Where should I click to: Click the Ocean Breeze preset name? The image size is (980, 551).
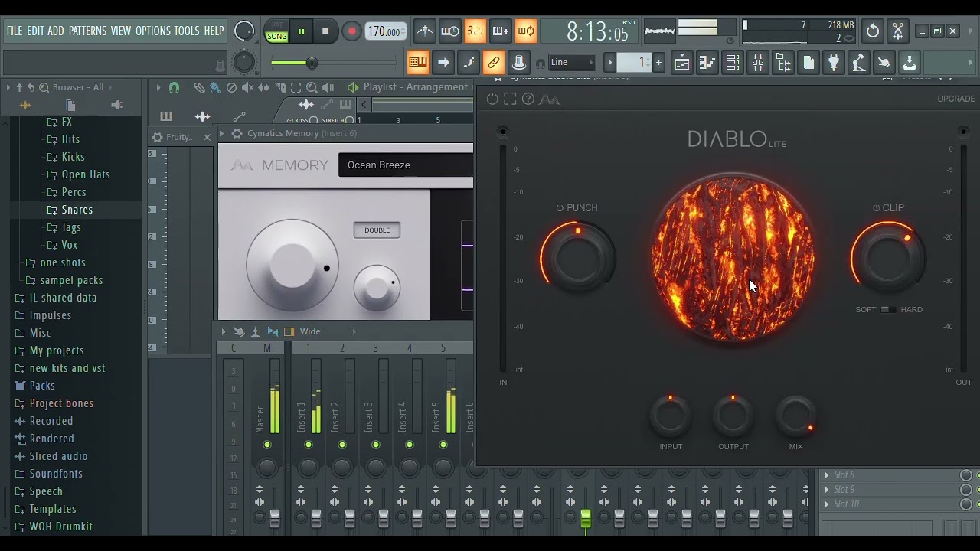pyautogui.click(x=379, y=165)
